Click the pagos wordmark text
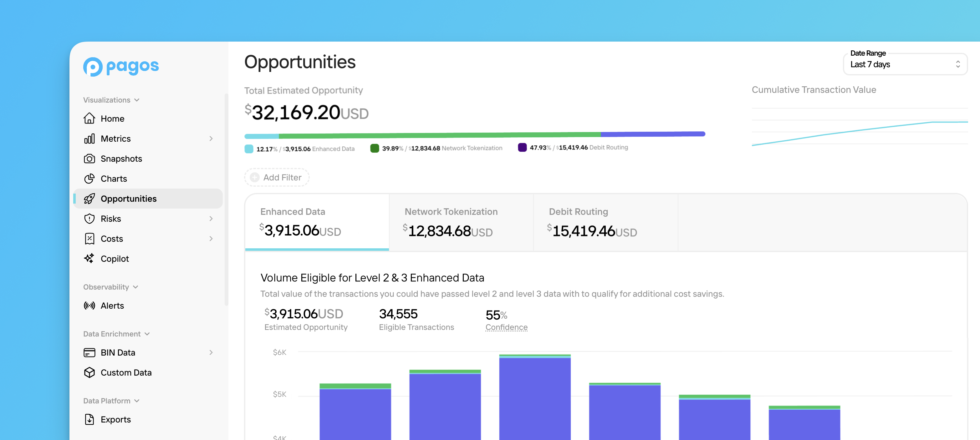Image resolution: width=980 pixels, height=440 pixels. [x=132, y=67]
